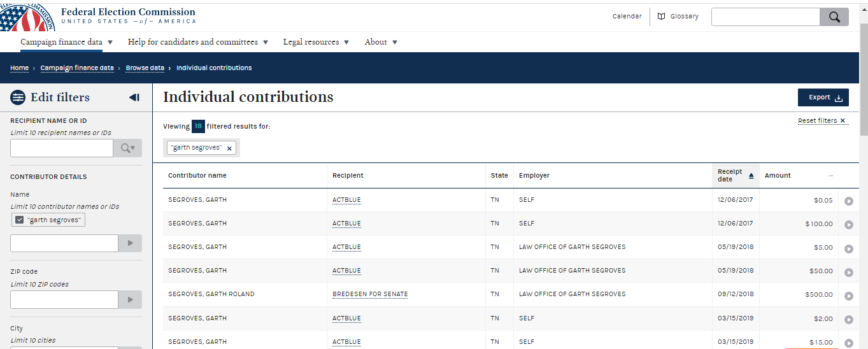
Task: Submit the contributor name arrow button
Action: [130, 243]
